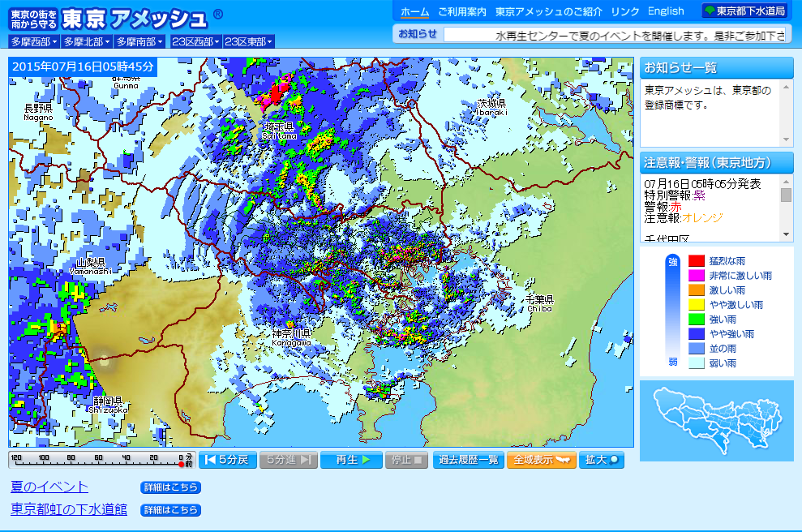The height and width of the screenshot is (532, 802).
Task: Step forward with the 5分進 button
Action: 289,460
